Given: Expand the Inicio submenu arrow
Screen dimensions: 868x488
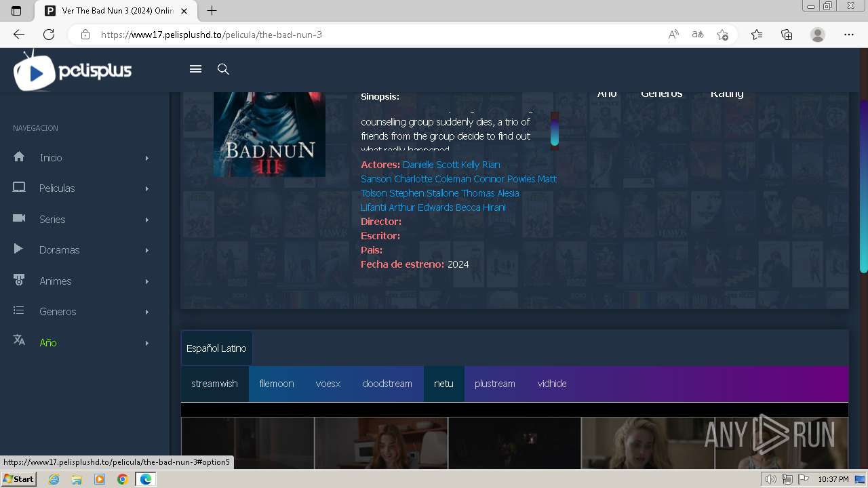Looking at the screenshot, I should coord(146,158).
